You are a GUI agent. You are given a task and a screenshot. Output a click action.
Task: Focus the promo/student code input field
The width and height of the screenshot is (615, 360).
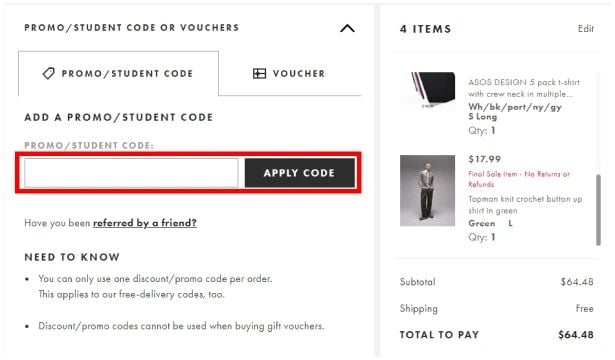coord(131,173)
